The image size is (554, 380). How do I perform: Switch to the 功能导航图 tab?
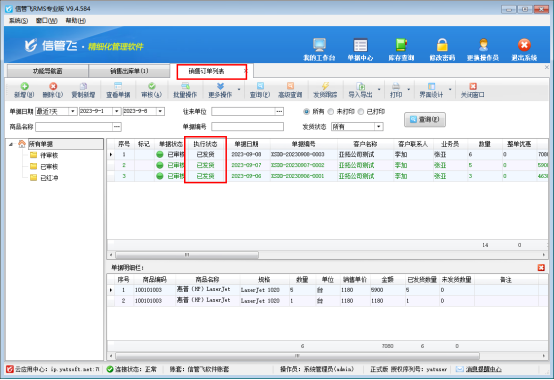pyautogui.click(x=47, y=71)
